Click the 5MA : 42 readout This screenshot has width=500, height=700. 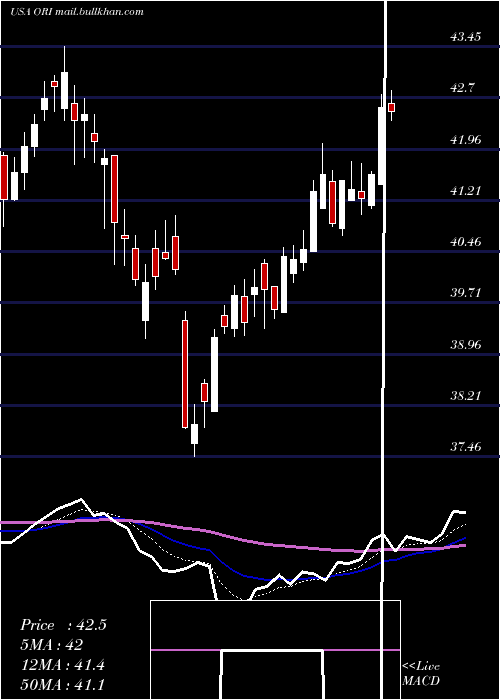click(x=51, y=645)
